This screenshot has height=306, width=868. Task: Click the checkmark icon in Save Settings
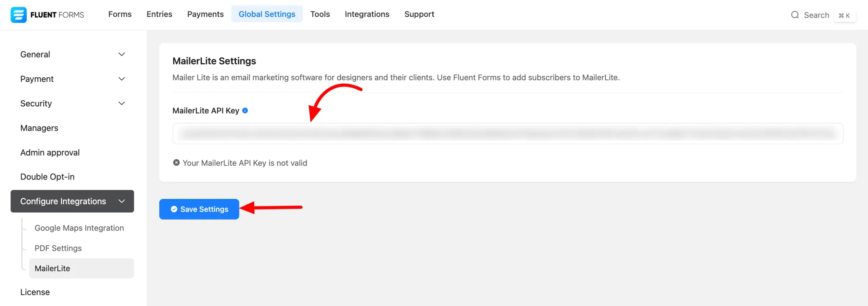(x=174, y=209)
